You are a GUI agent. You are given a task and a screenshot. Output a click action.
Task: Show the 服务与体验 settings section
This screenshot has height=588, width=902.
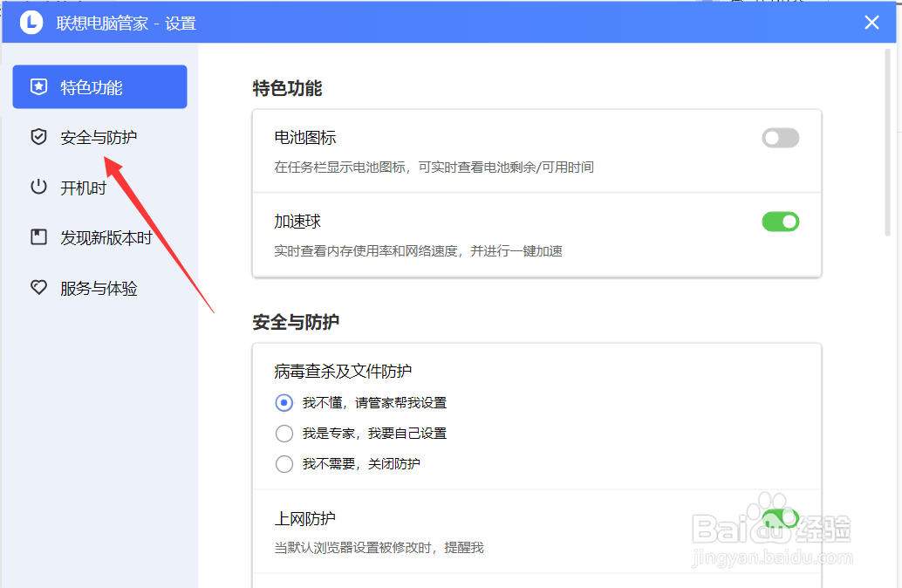(x=99, y=288)
